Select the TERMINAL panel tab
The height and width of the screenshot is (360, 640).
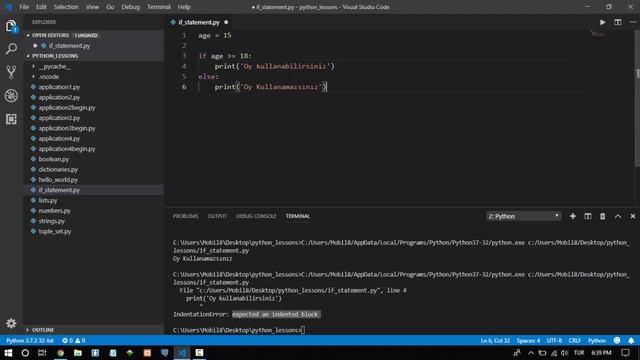(298, 216)
